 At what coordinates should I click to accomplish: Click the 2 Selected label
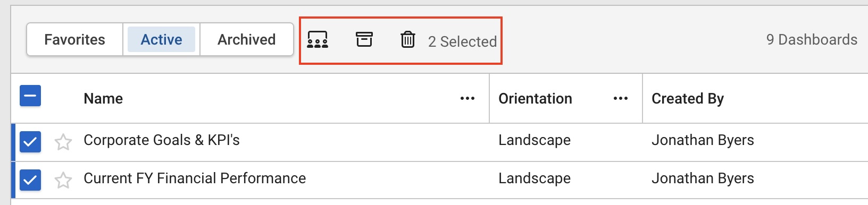coord(462,41)
